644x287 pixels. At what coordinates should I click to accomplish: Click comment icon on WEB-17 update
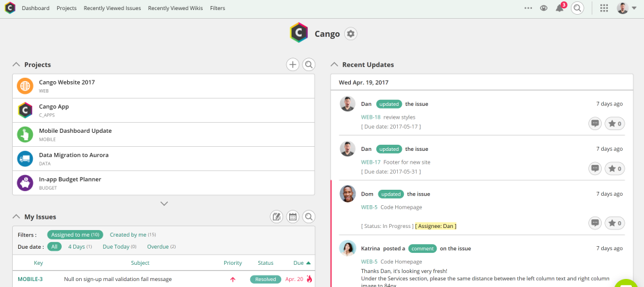(x=594, y=168)
